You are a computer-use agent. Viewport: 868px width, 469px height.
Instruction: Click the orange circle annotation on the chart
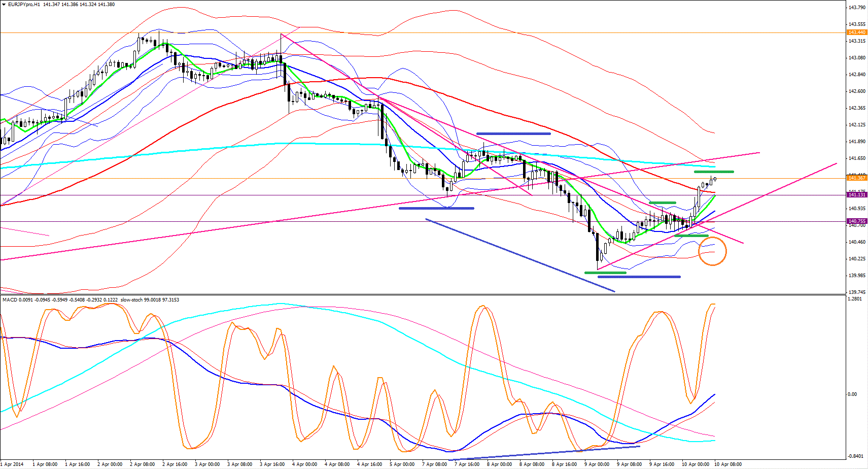(712, 251)
